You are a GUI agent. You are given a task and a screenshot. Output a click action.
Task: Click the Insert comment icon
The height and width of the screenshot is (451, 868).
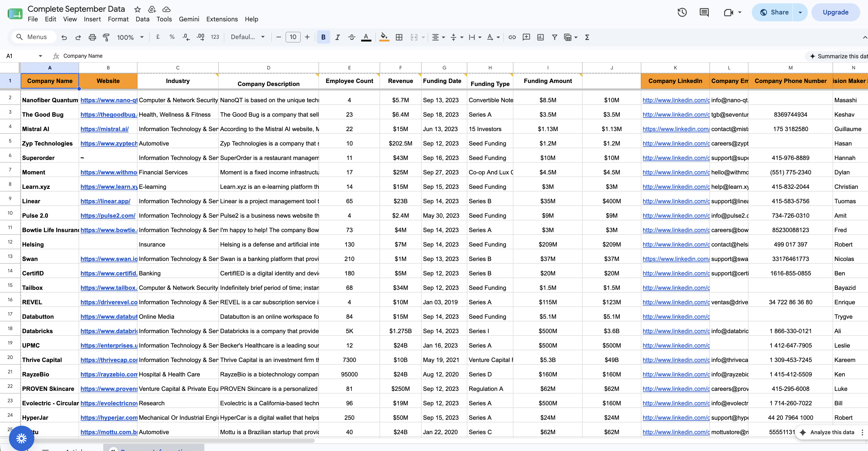coord(526,37)
